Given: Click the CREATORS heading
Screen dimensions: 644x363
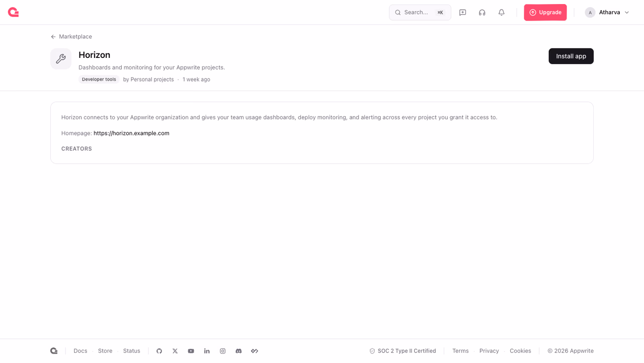Looking at the screenshot, I should point(76,149).
